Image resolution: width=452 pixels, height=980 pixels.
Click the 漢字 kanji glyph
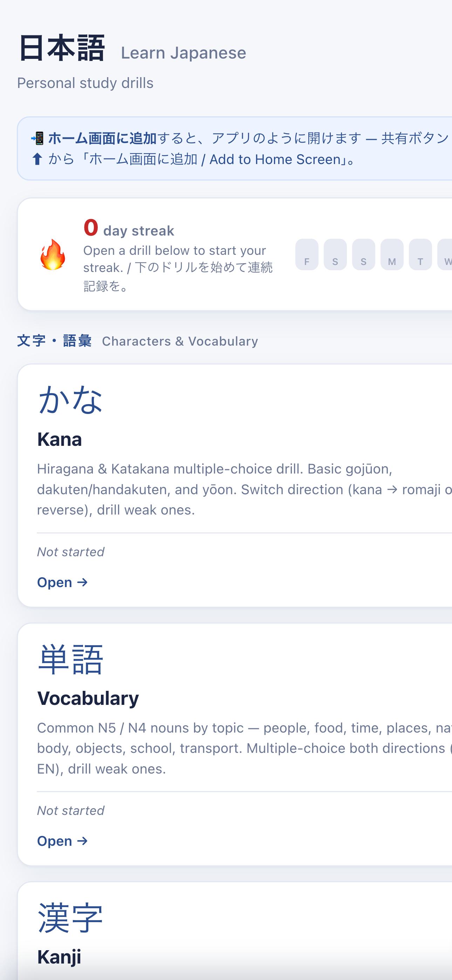70,918
